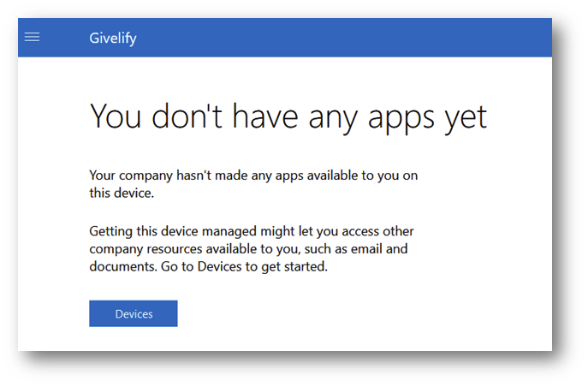Expand the side menu via three-line icon
Image resolution: width=588 pixels, height=387 pixels.
click(32, 37)
